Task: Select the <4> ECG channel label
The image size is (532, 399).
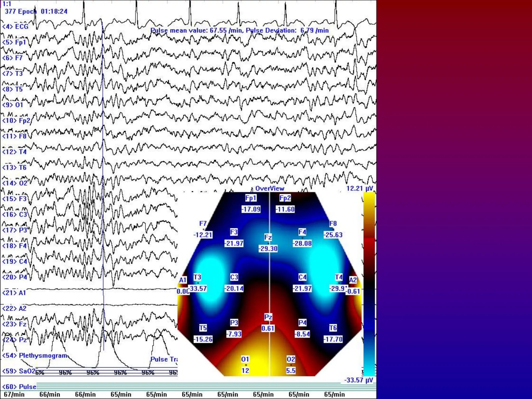Action: 15,26
